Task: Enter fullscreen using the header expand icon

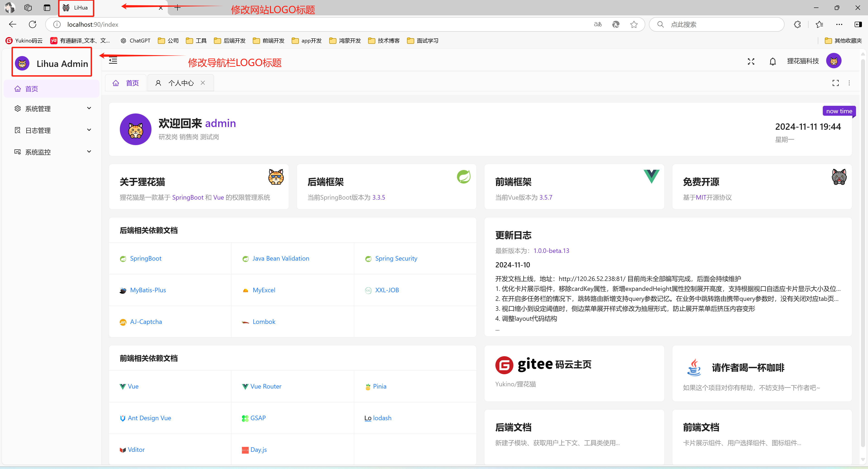Action: click(x=751, y=61)
